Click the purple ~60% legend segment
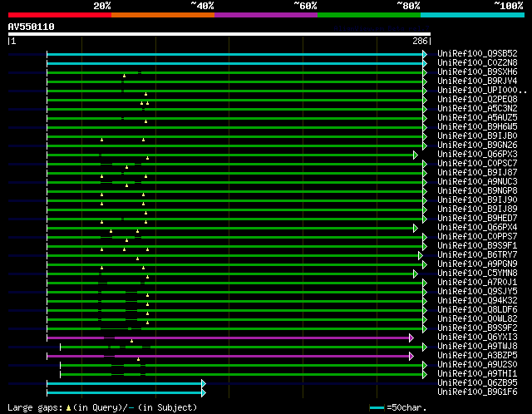This screenshot has width=532, height=414. coord(266,15)
